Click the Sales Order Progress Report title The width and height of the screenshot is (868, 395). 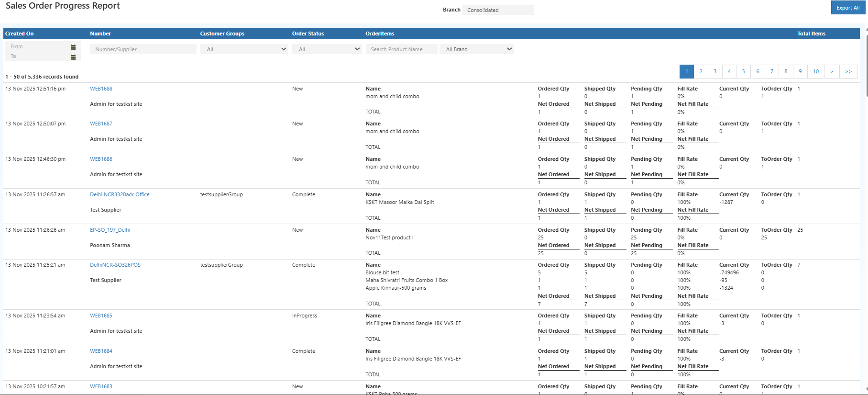[x=63, y=6]
